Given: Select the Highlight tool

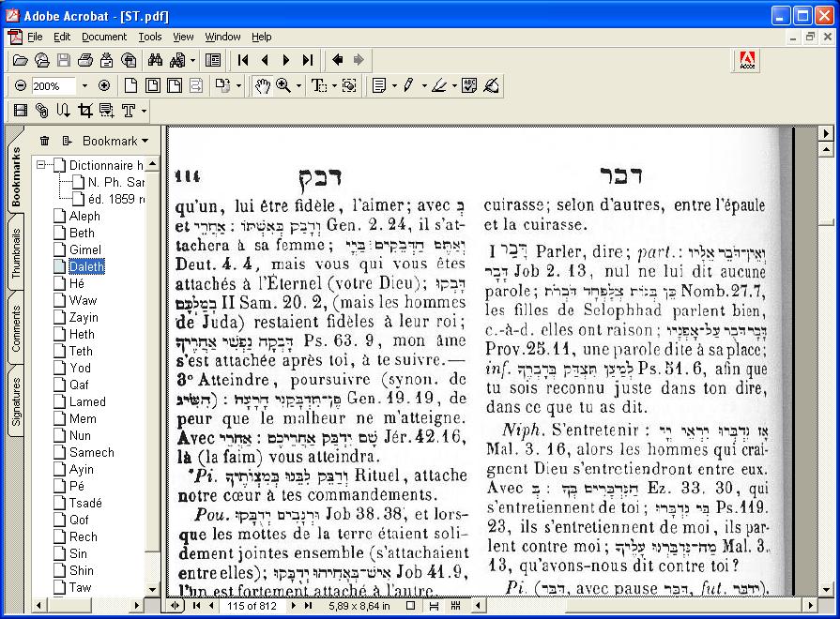Looking at the screenshot, I should pos(438,85).
